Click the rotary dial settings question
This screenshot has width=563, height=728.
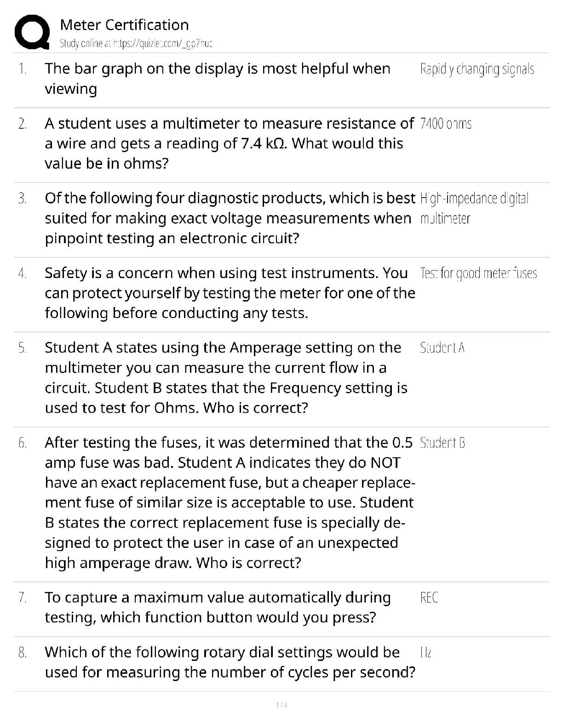click(x=230, y=662)
